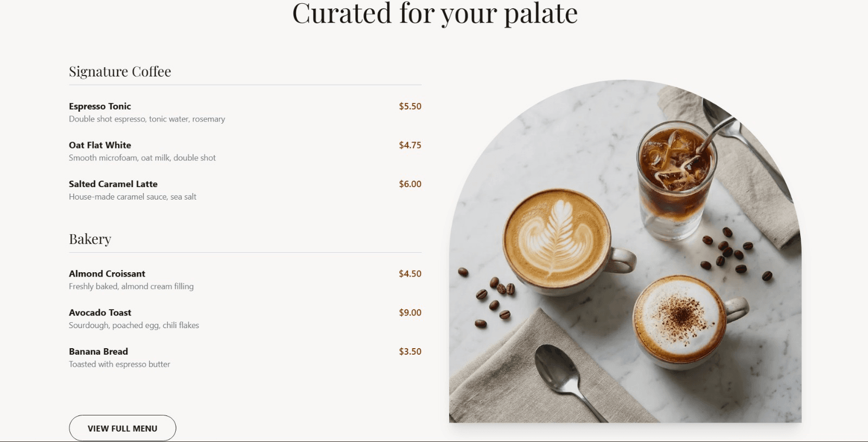868x442 pixels.
Task: Click the Bakery section heading
Action: tap(90, 239)
